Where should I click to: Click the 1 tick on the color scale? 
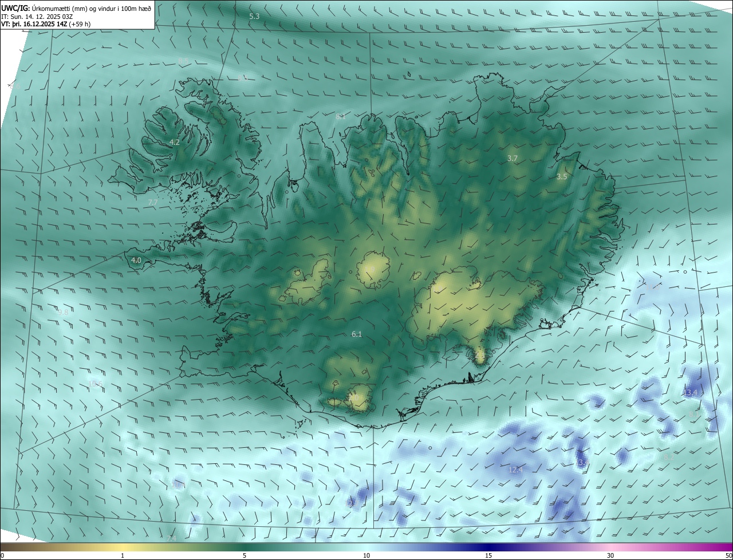coord(123,555)
